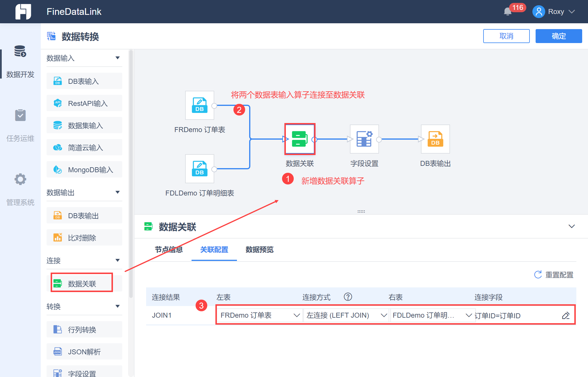Select the FDLDemo 订单明细表 input node

[x=200, y=169]
